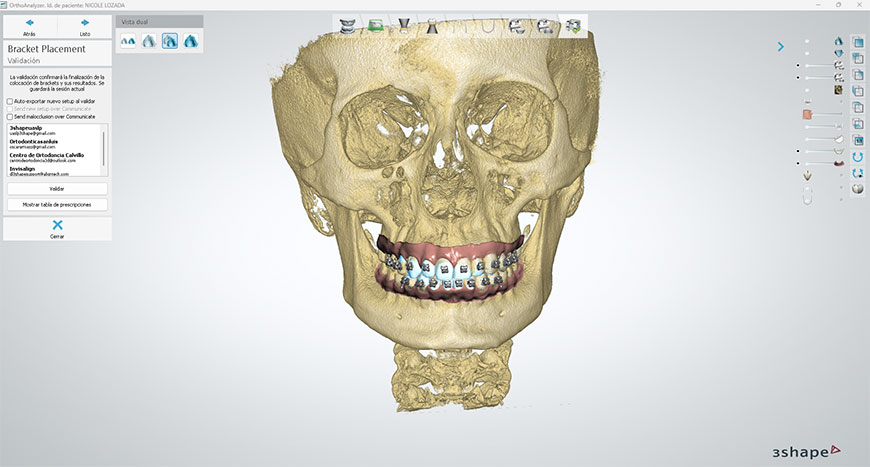This screenshot has height=467, width=870.
Task: Check Send malocclusion over Communicate
Action: [x=9, y=116]
